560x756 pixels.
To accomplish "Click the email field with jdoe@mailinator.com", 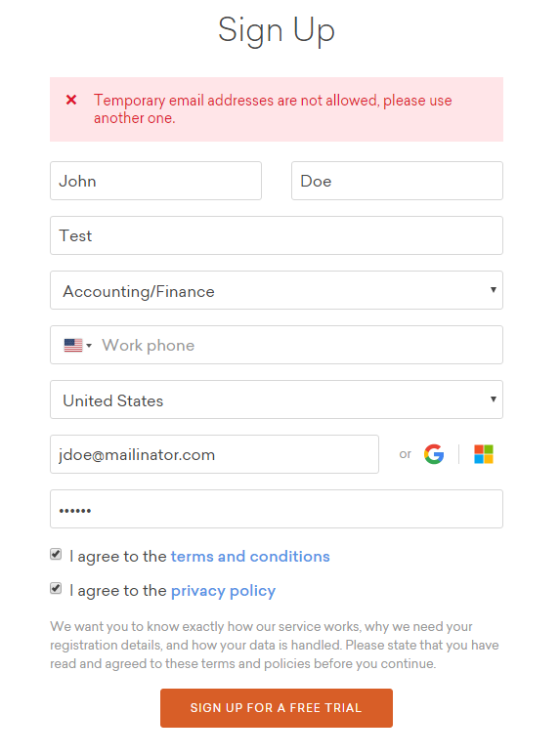I will [214, 454].
